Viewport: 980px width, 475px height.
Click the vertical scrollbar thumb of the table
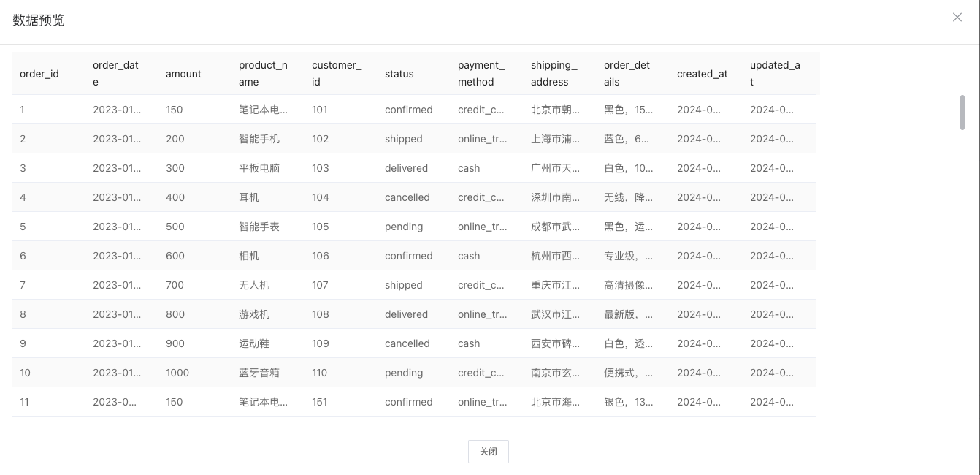click(962, 113)
